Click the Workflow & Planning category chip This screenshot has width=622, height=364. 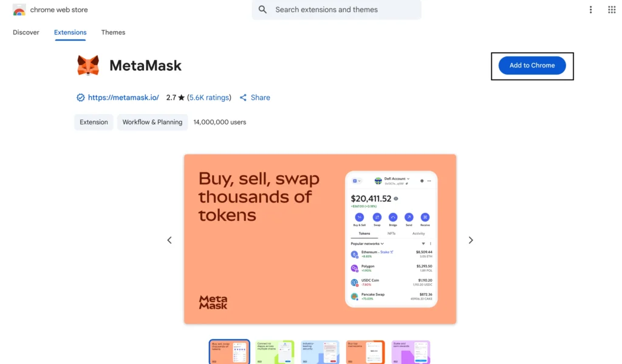click(x=152, y=122)
